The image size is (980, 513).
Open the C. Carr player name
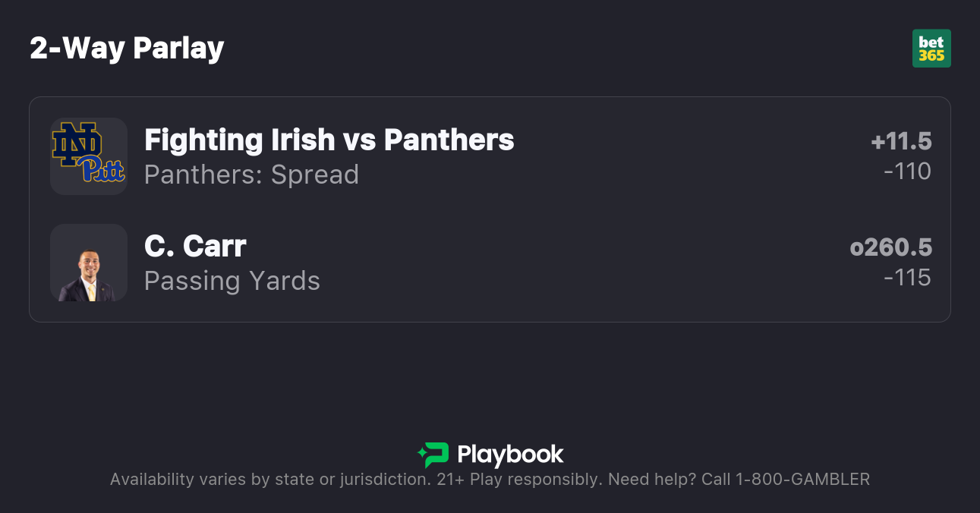coord(195,246)
